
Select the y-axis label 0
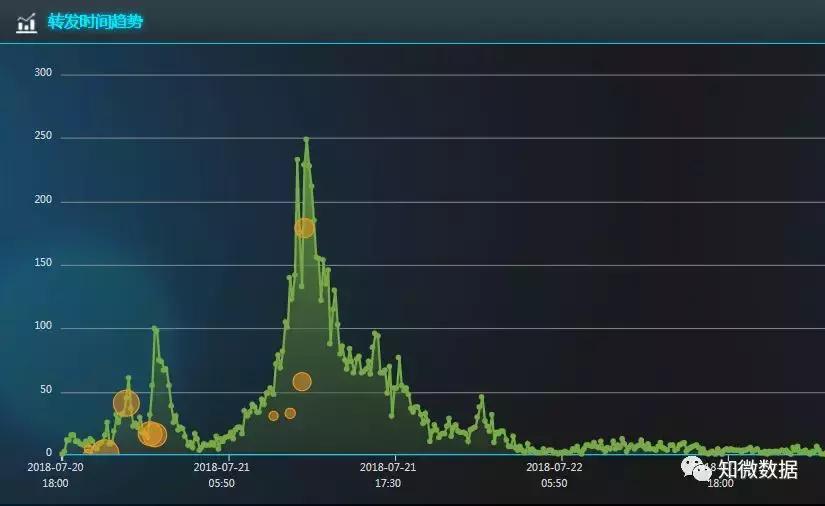pyautogui.click(x=49, y=452)
